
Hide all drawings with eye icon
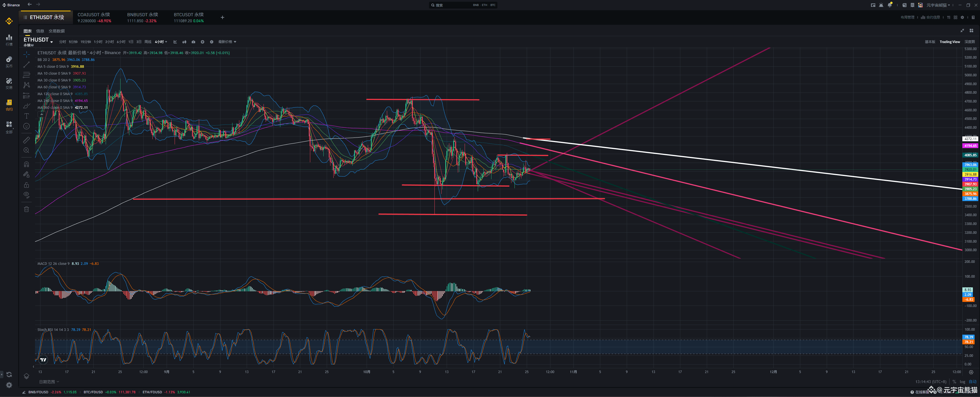click(26, 195)
